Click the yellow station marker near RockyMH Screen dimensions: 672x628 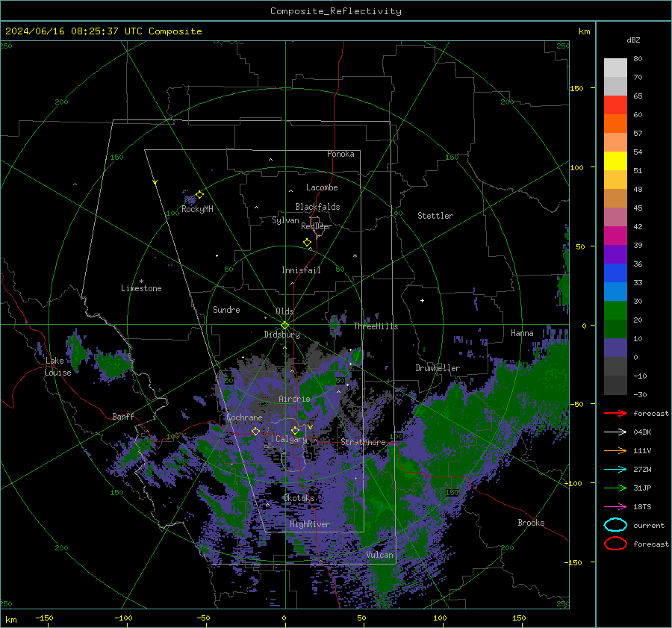click(x=199, y=195)
